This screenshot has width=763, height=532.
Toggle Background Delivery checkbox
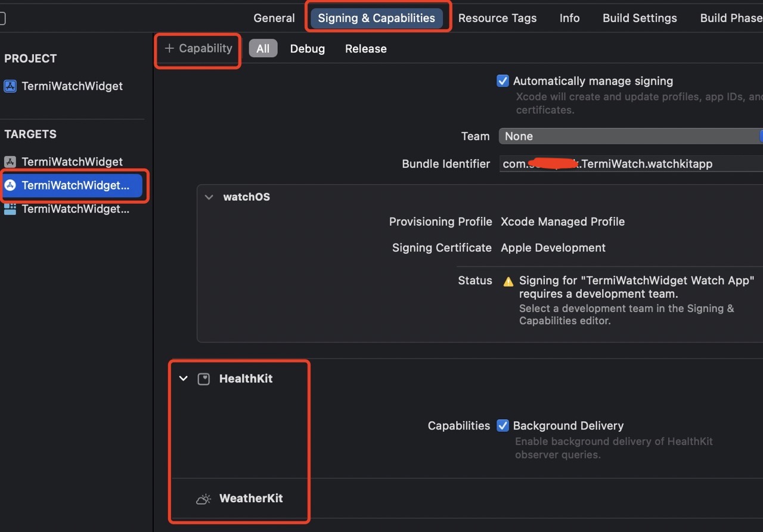pyautogui.click(x=503, y=425)
